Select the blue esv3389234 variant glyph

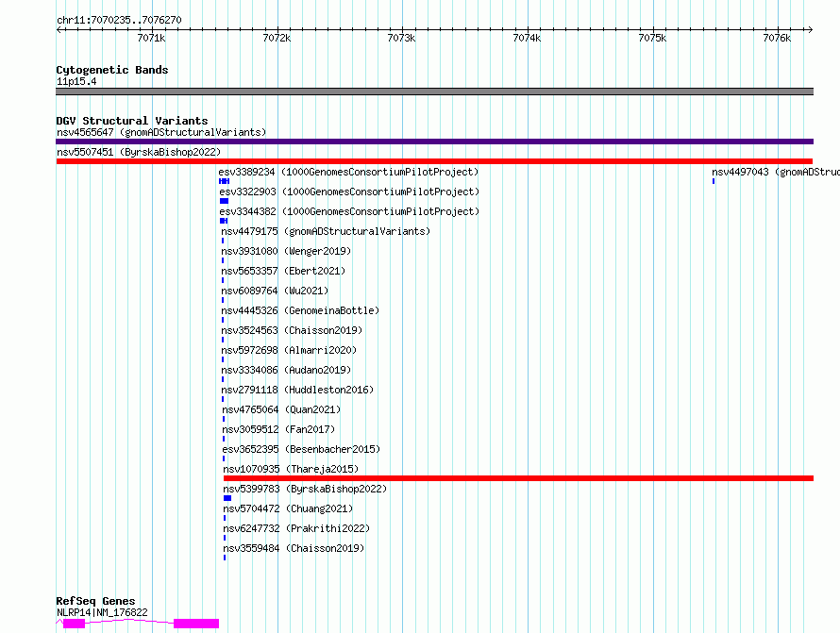[224, 181]
